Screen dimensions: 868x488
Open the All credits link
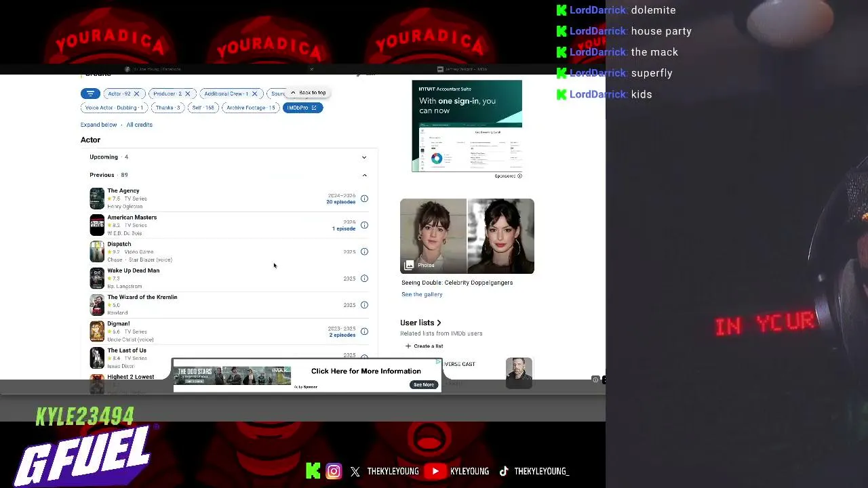[x=140, y=125]
